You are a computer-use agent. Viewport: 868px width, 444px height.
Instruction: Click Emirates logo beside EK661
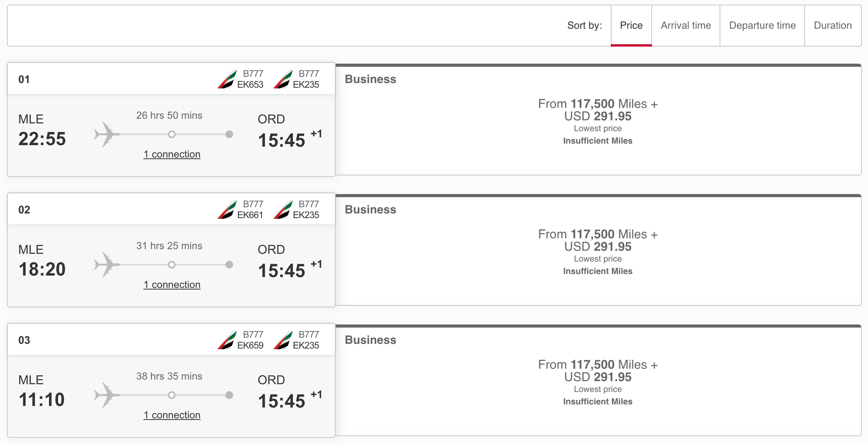[x=227, y=210]
